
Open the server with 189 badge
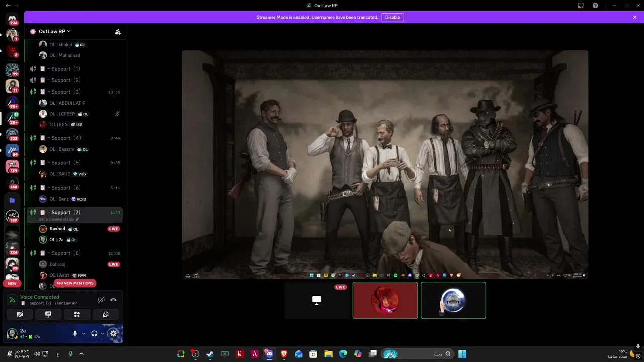12,216
